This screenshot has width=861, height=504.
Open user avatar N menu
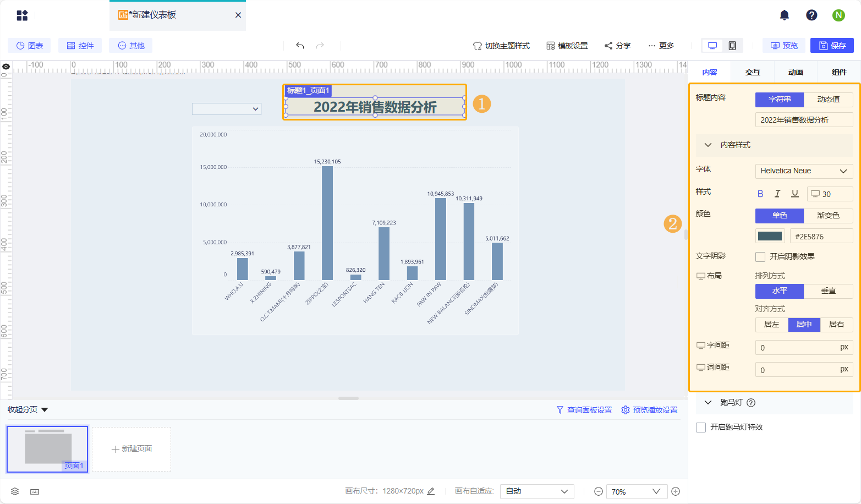(838, 15)
